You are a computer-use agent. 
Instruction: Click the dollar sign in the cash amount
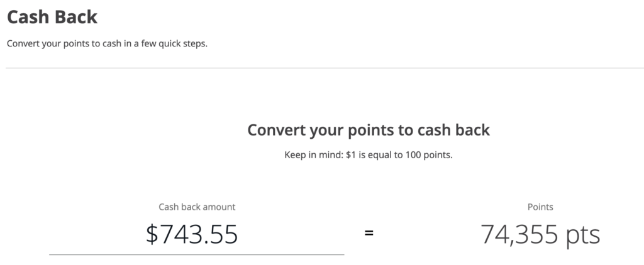(152, 234)
